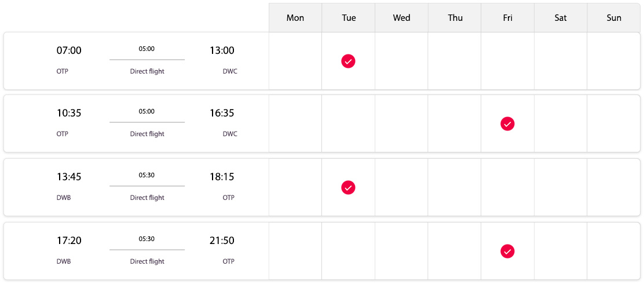
Task: Click Direct flight label on 07:00 row
Action: point(147,71)
